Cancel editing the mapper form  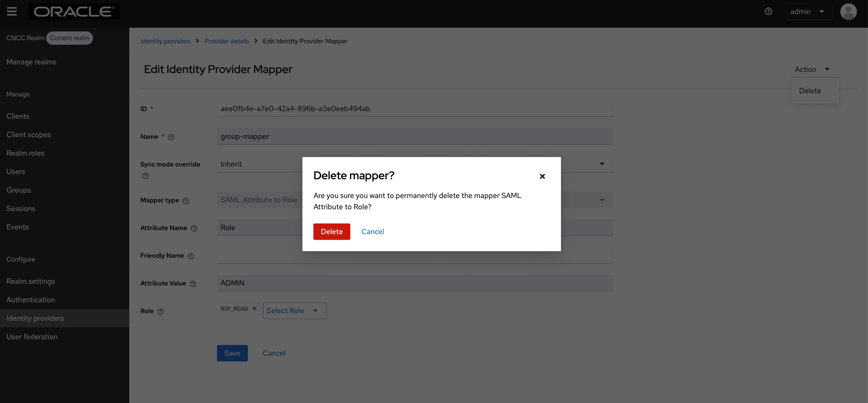point(274,353)
